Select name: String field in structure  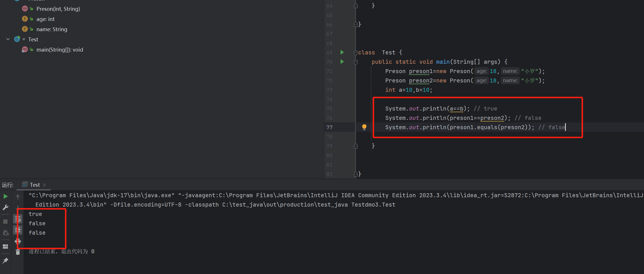point(52,29)
